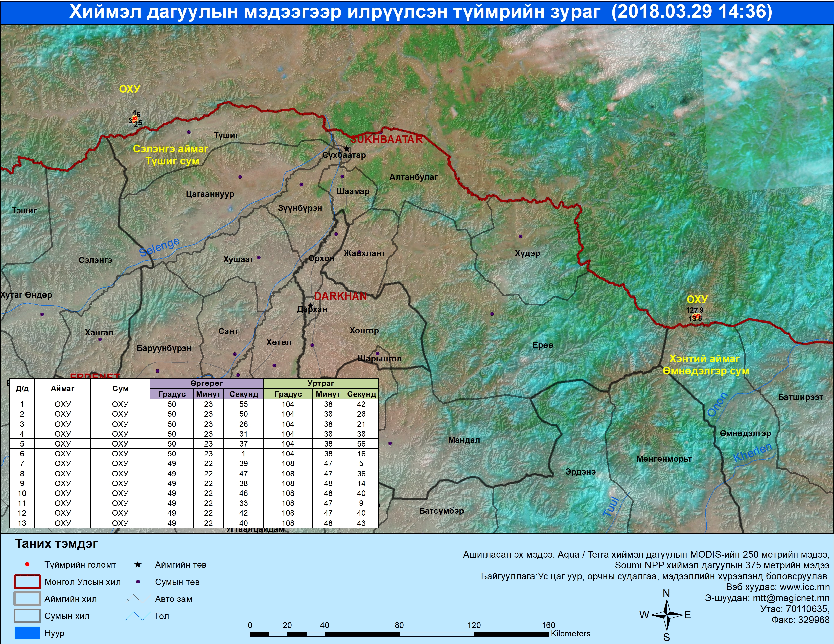Click the DARKHAN red label

coord(340,296)
